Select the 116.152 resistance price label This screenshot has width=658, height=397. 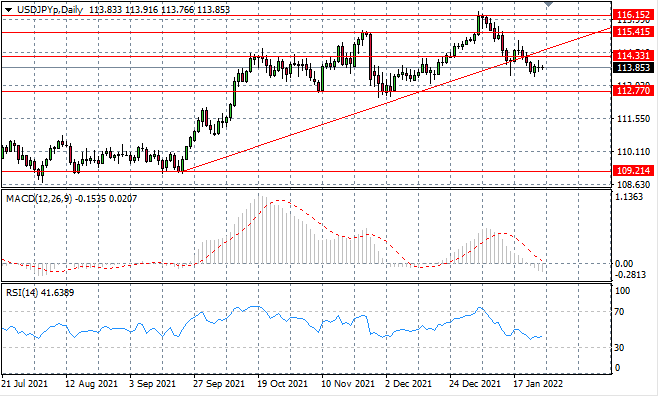(633, 15)
